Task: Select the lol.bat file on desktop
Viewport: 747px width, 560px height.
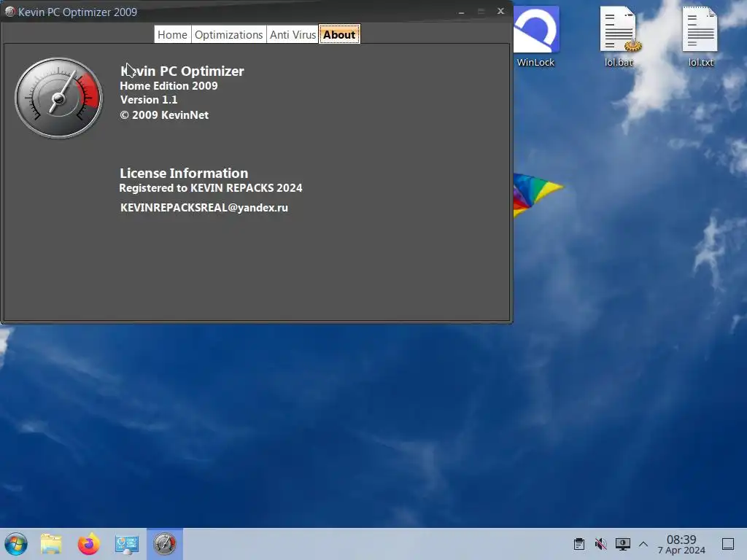Action: [619, 36]
